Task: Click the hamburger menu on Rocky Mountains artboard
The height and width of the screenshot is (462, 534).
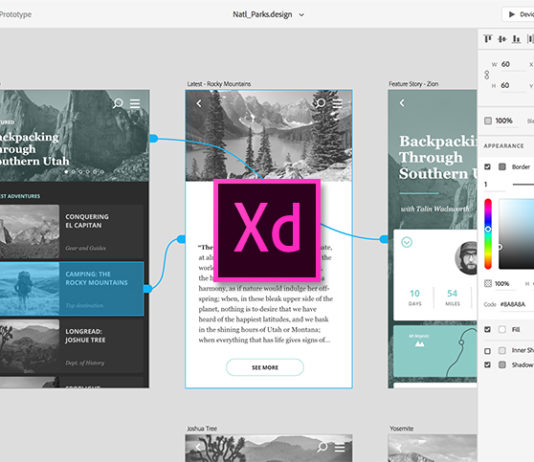Action: (x=337, y=103)
